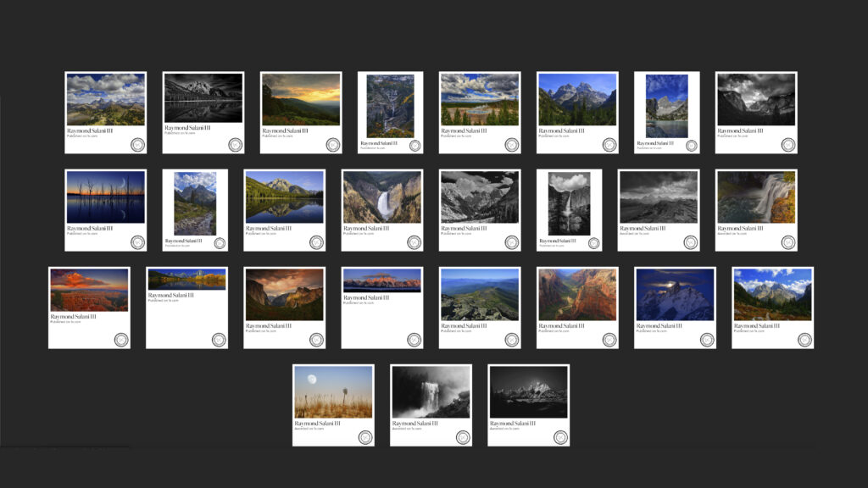Click Raymond Salani III name on crescent moon card
The image size is (868, 488).
(90, 228)
